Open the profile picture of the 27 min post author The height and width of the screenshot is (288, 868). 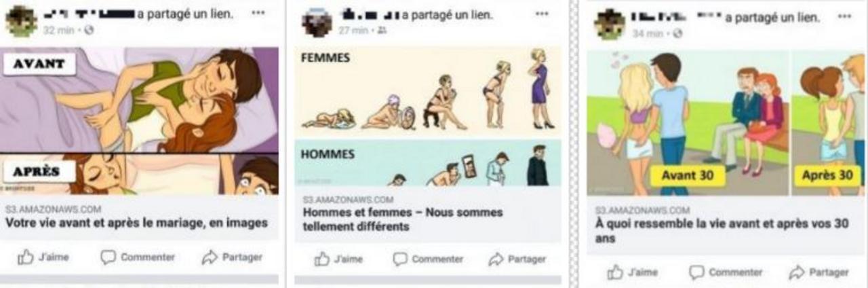(x=317, y=22)
